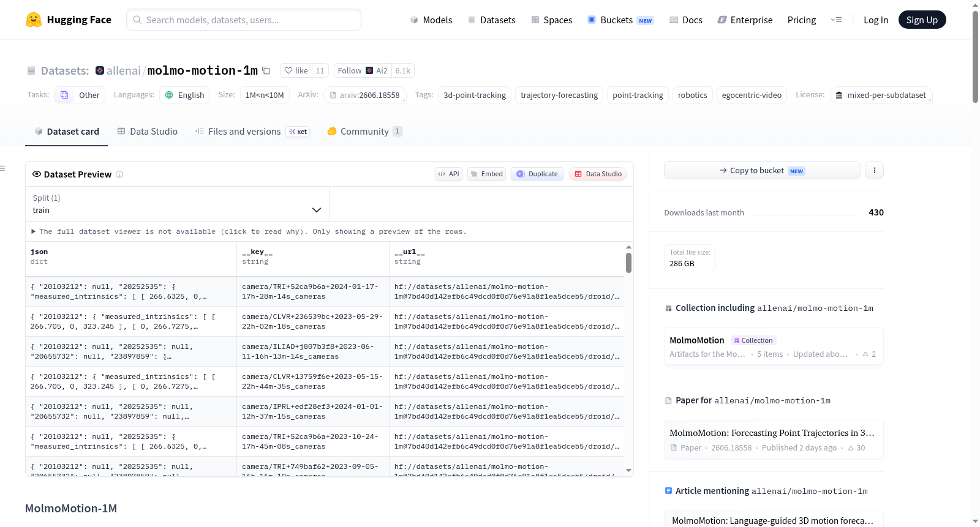Image resolution: width=980 pixels, height=527 pixels.
Task: Open the MolmoMotion collection card
Action: click(x=774, y=346)
